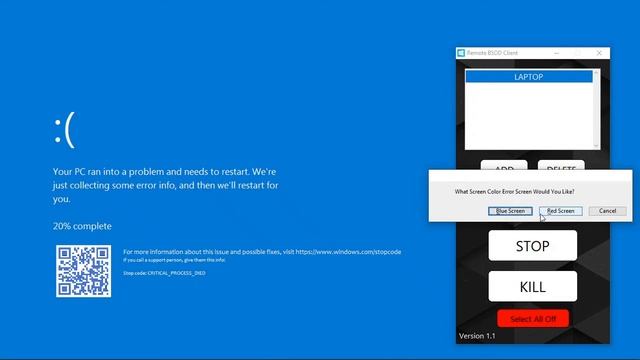Minimize the Remote BSOD Client window
640x360 pixels.
(556, 53)
